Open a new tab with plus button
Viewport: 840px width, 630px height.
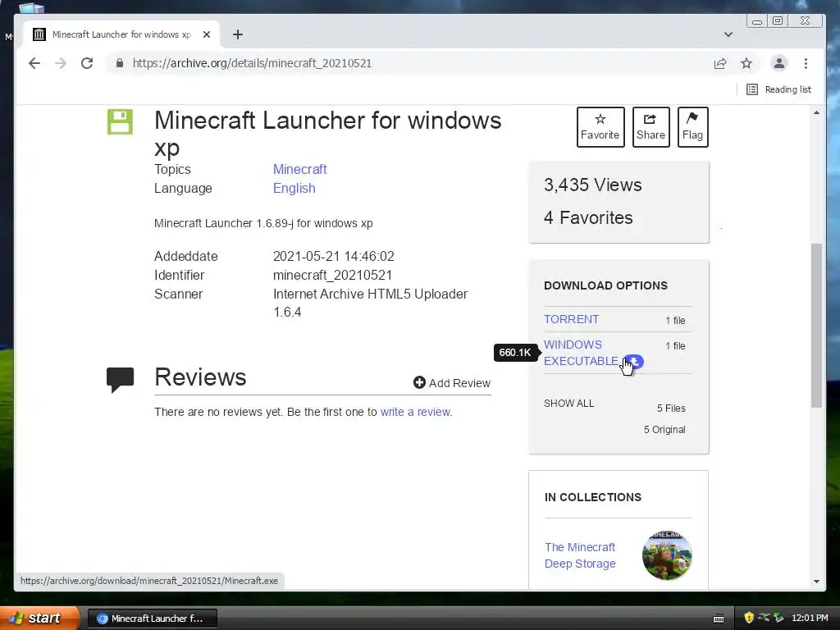pyautogui.click(x=238, y=34)
